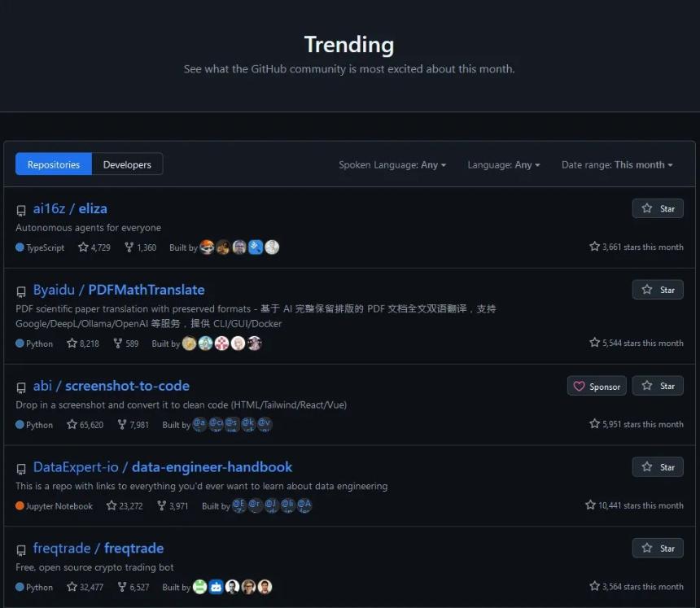The image size is (700, 608).
Task: Select the Repositories tab
Action: click(x=54, y=164)
